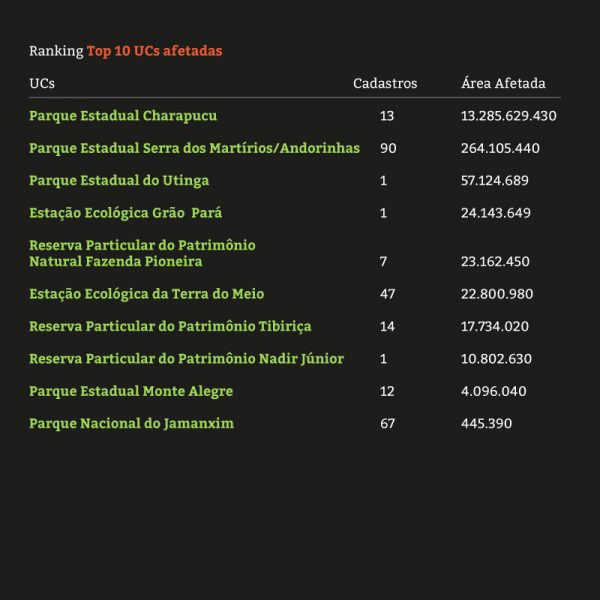Select Estação Ecológica da Terra do Meio

[x=146, y=294]
